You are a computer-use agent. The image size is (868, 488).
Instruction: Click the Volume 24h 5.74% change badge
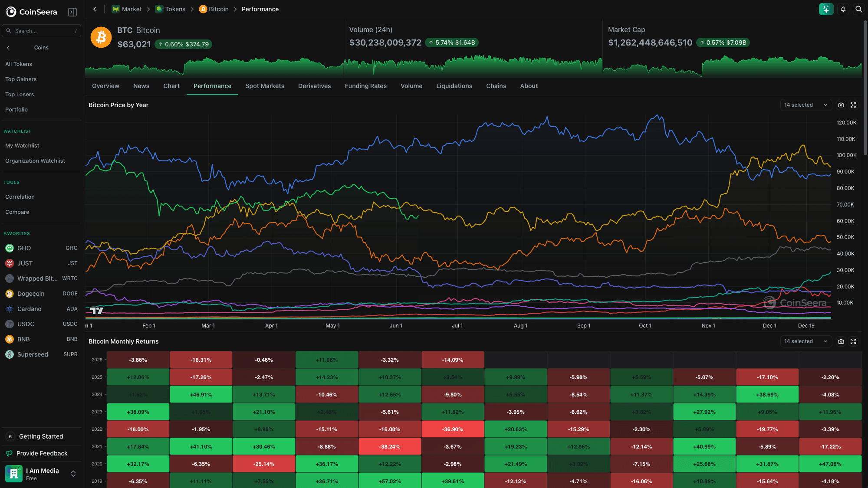point(451,43)
